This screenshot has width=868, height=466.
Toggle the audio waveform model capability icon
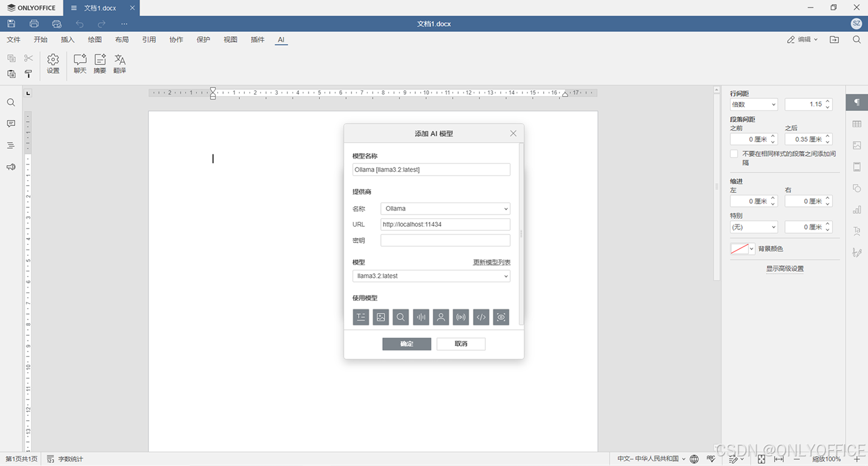pyautogui.click(x=421, y=317)
